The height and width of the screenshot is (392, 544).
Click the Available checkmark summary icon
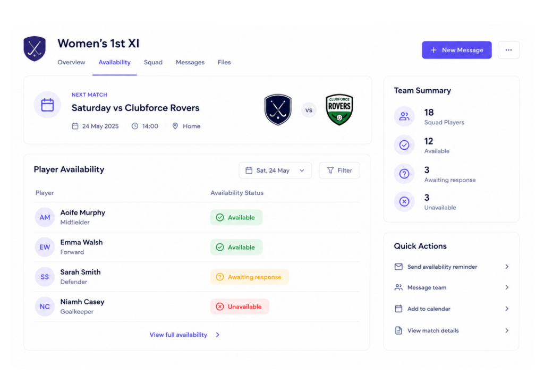[404, 145]
